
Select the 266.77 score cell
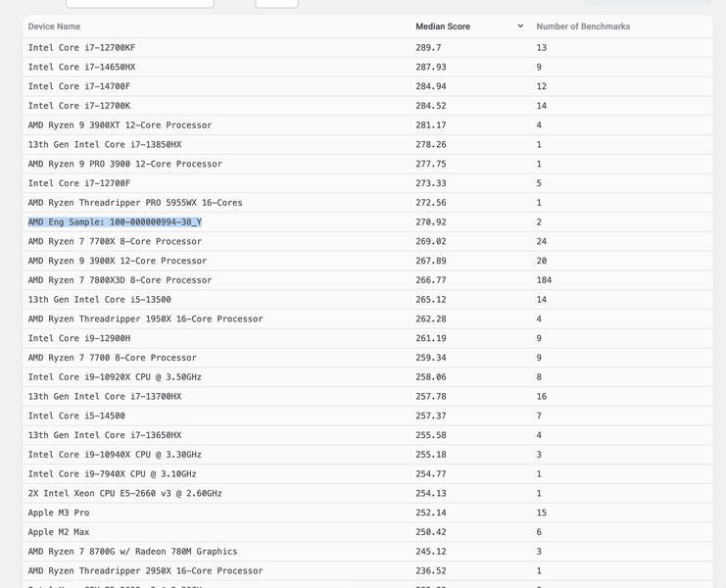(430, 280)
